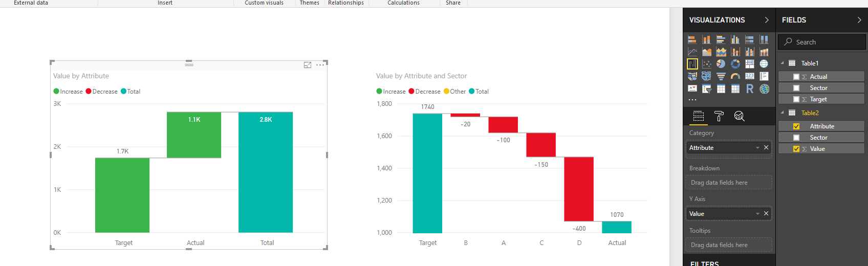Click green Increase legend swatch, left chart
This screenshot has width=868, height=266.
[x=56, y=92]
